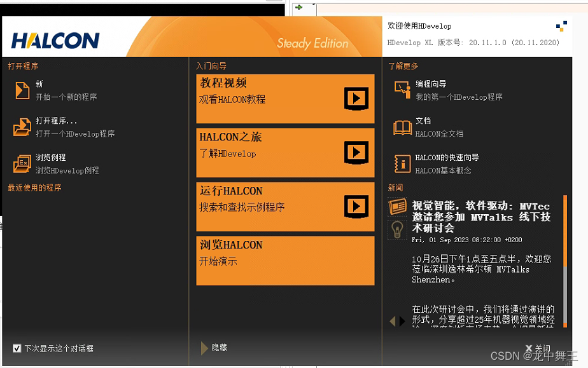The image size is (588, 368).
Task: Click 运行HALCON tile title text
Action: click(x=231, y=191)
